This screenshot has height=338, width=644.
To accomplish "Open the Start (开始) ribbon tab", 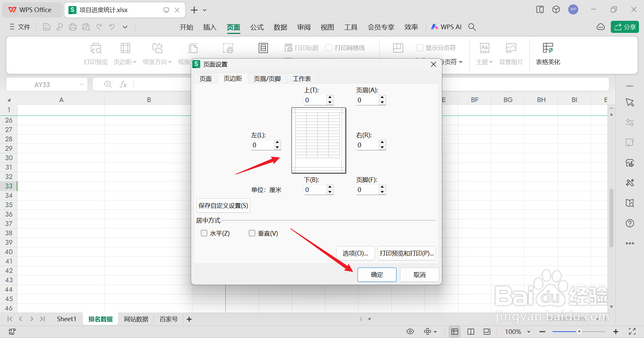I will [186, 27].
